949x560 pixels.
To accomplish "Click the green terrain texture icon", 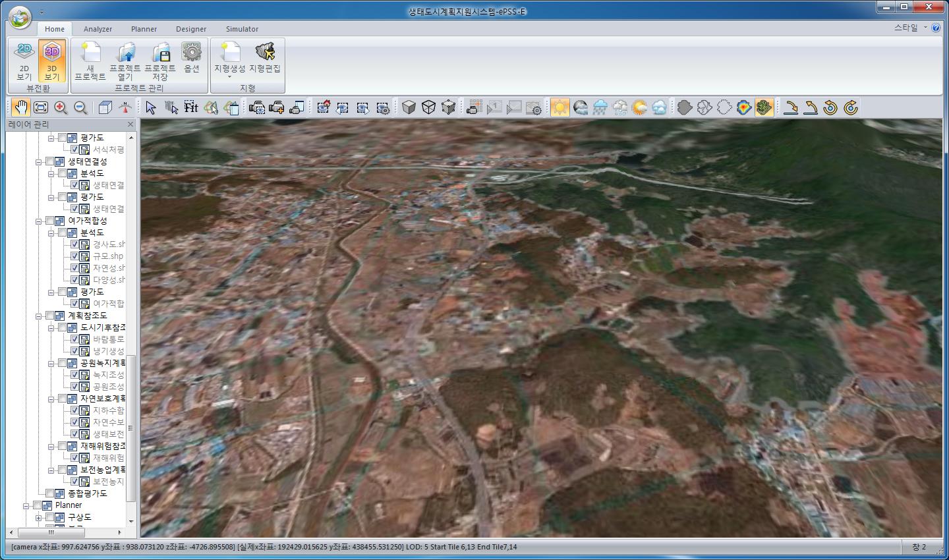I will point(764,107).
